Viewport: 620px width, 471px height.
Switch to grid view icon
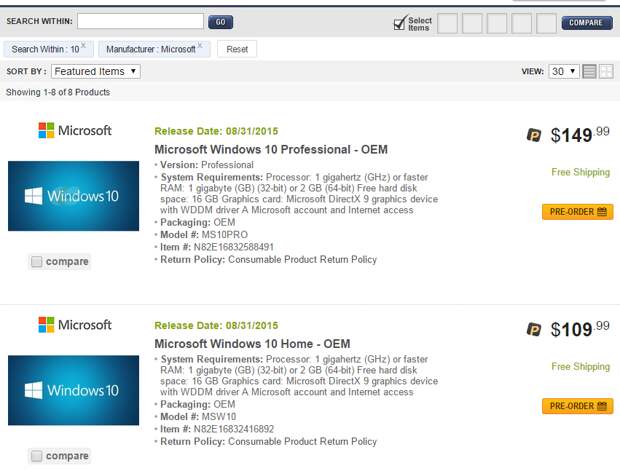[x=606, y=72]
